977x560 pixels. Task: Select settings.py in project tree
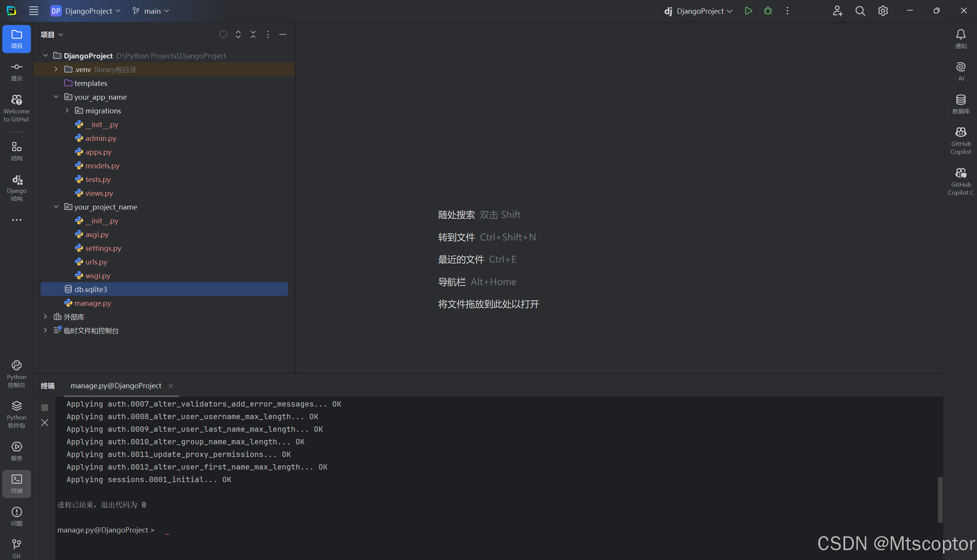103,248
